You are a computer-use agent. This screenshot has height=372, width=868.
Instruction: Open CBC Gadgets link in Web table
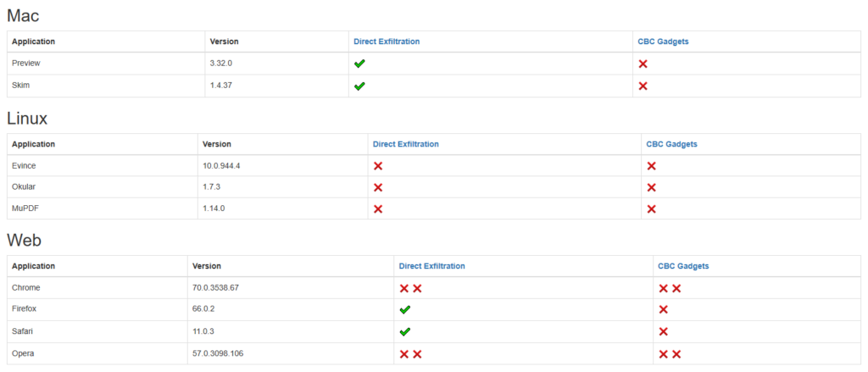tap(683, 266)
